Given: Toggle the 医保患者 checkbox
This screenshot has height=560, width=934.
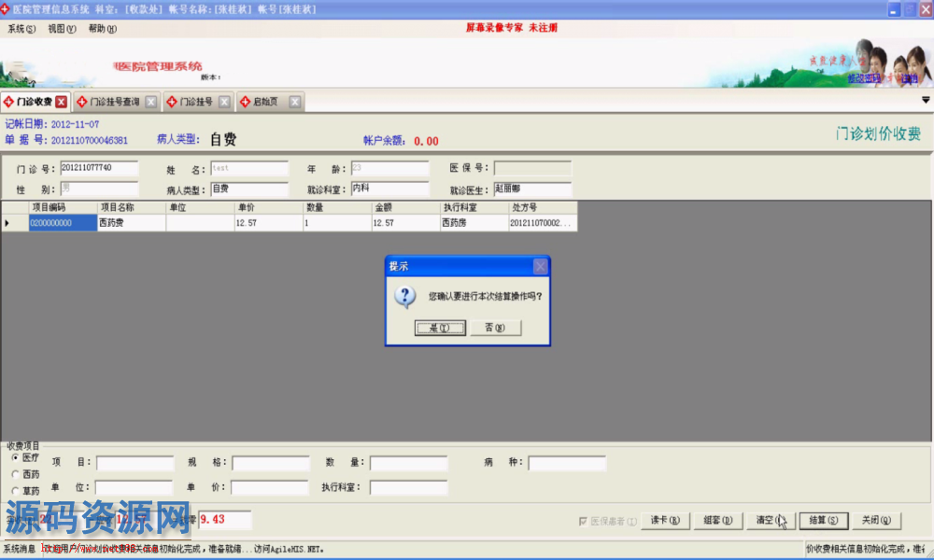Looking at the screenshot, I should tap(585, 521).
